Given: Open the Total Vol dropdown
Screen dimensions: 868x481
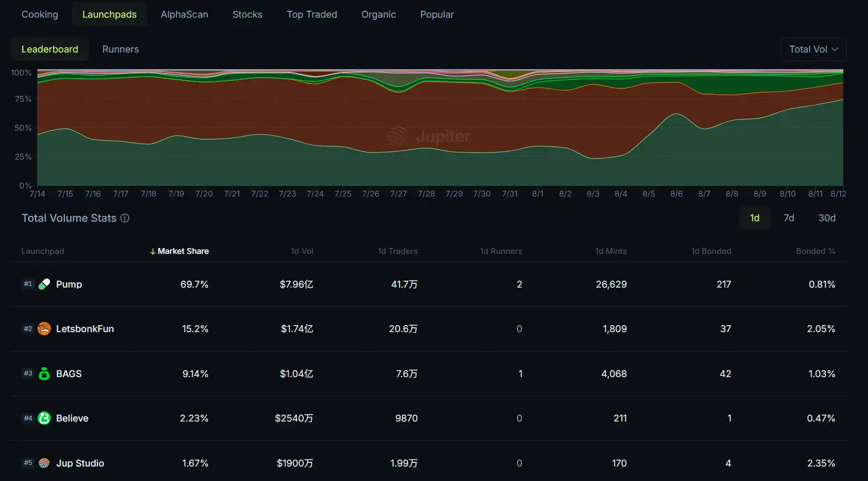Looking at the screenshot, I should coord(813,49).
